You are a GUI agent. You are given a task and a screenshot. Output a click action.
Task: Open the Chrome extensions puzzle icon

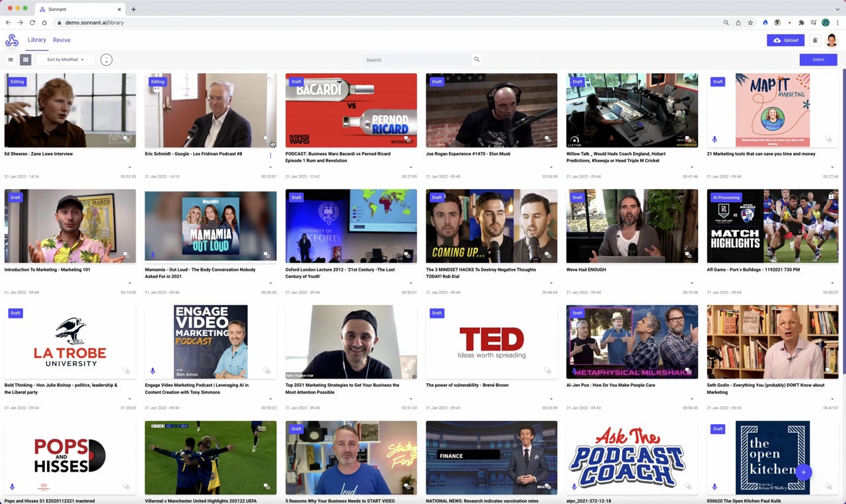point(802,22)
